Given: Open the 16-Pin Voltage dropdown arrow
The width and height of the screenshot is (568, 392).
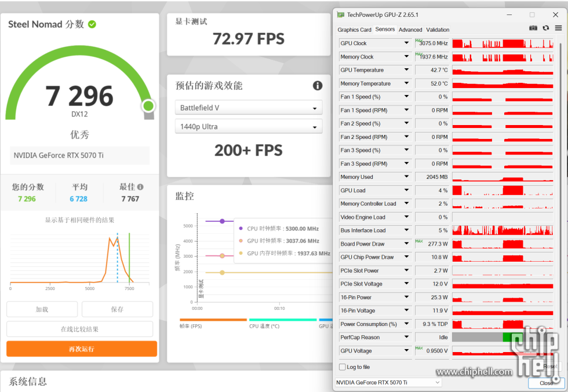Looking at the screenshot, I should 406,310.
